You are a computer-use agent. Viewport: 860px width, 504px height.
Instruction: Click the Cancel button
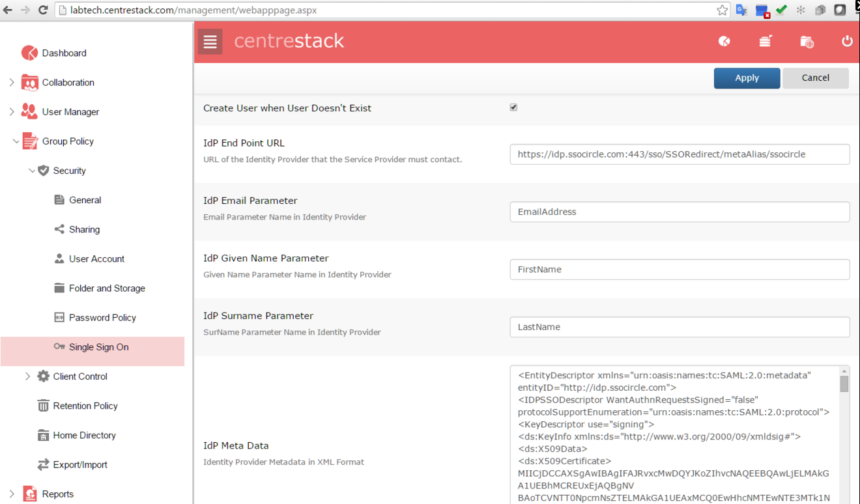tap(816, 77)
